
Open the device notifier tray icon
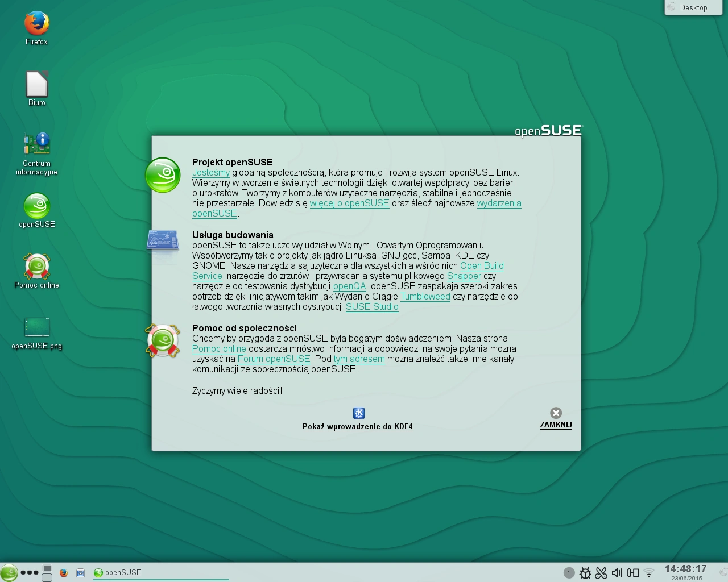tap(633, 573)
